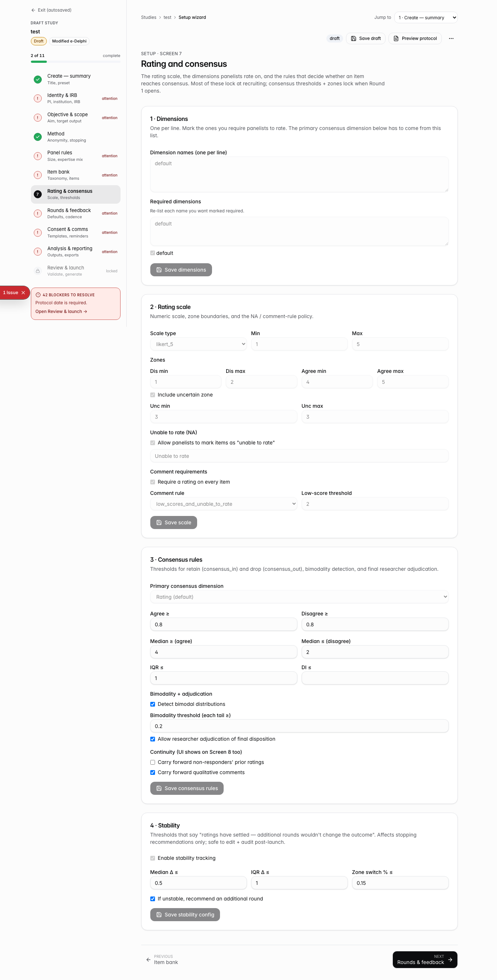Screen dimensions: 497x980
Task: Open the three-dot more options menu
Action: 451,38
